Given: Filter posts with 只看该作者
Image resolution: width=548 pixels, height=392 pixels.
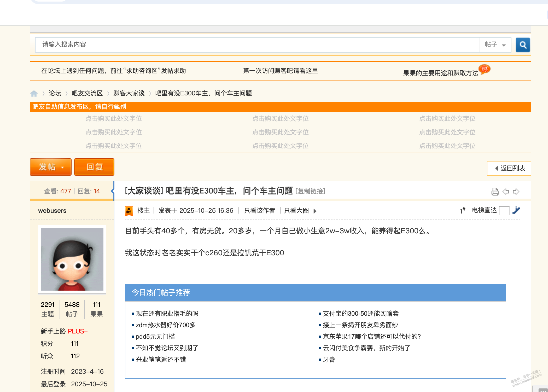Looking at the screenshot, I should (x=259, y=211).
